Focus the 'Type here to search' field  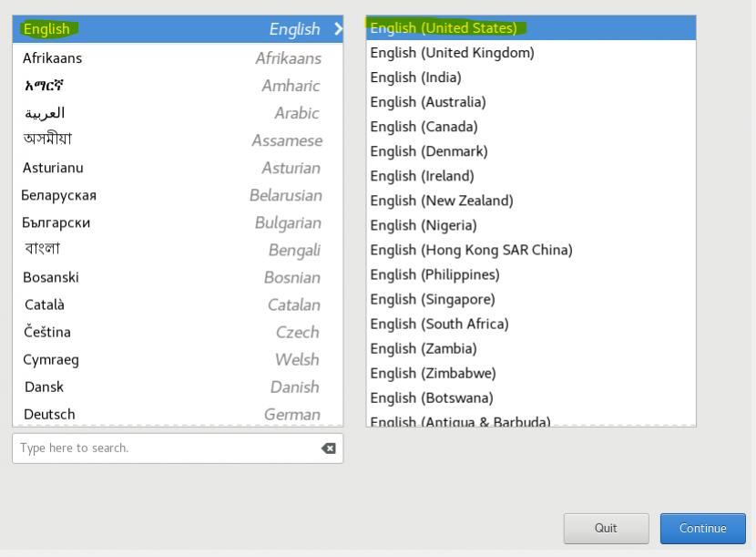(178, 449)
